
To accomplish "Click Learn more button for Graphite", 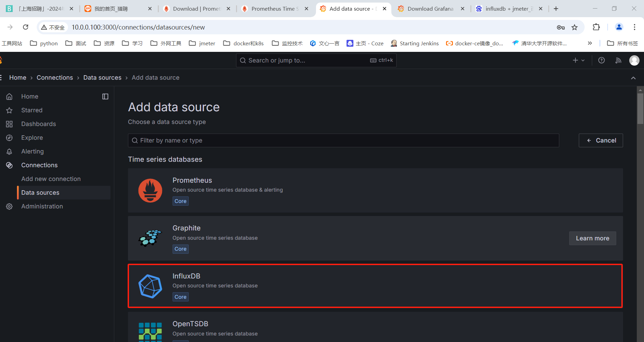I will [x=592, y=238].
